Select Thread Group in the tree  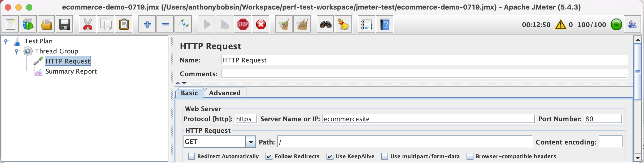click(56, 51)
